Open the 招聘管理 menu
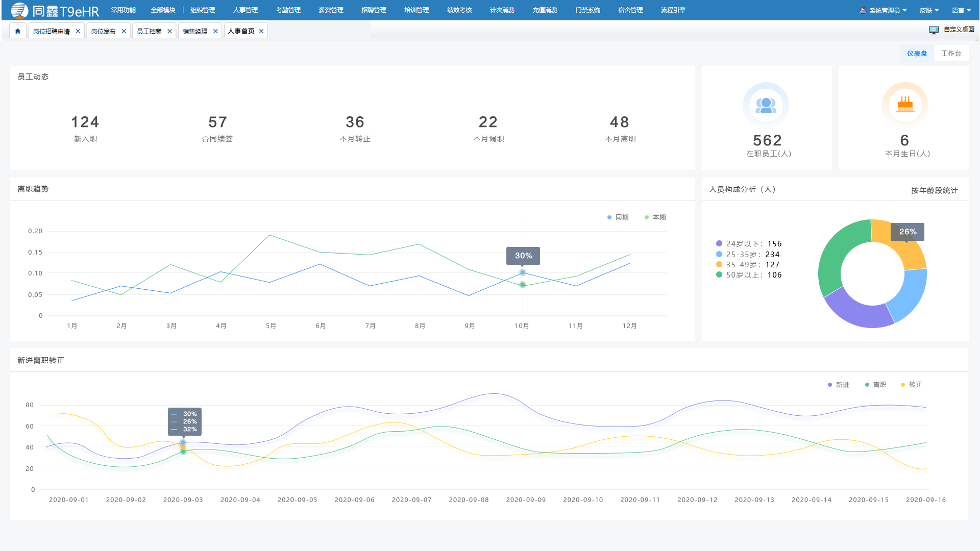Screen dimensions: 980x551 coord(374,10)
